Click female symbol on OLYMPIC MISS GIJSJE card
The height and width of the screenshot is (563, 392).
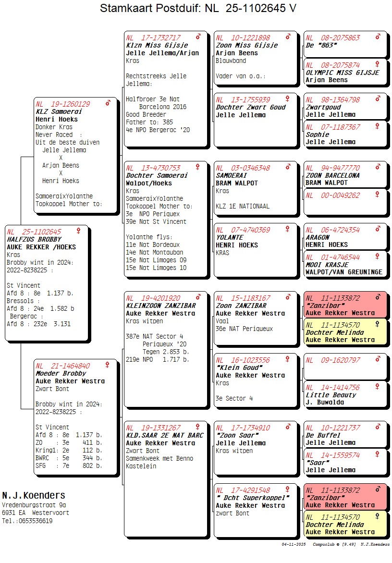point(377,64)
